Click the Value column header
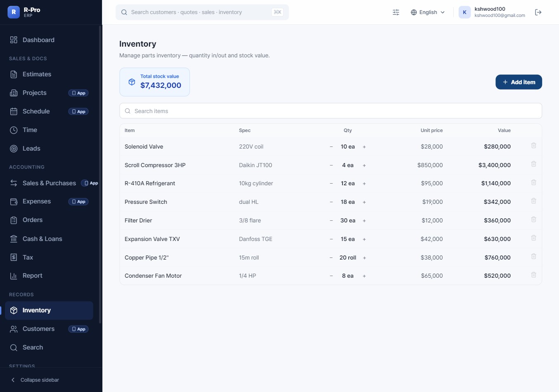 click(x=504, y=130)
